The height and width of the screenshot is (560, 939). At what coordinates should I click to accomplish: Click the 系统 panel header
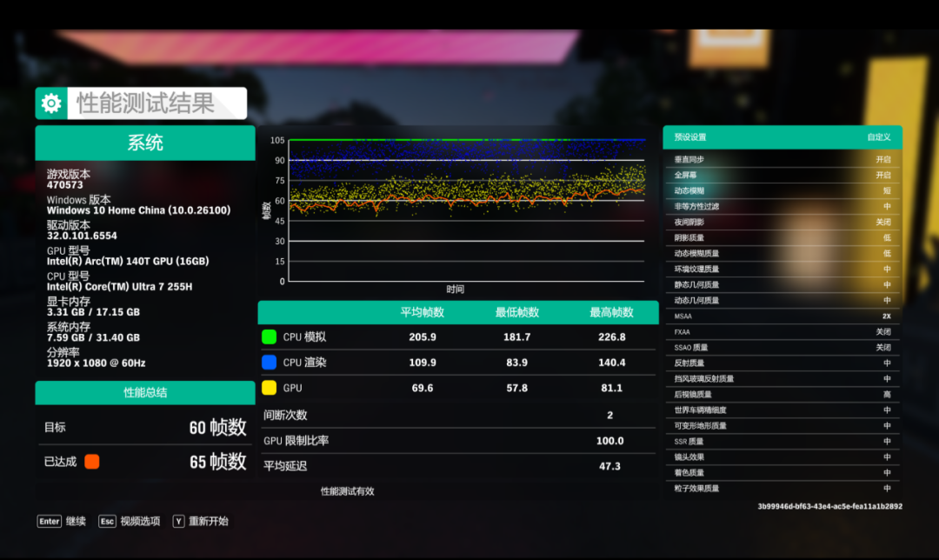(x=145, y=143)
